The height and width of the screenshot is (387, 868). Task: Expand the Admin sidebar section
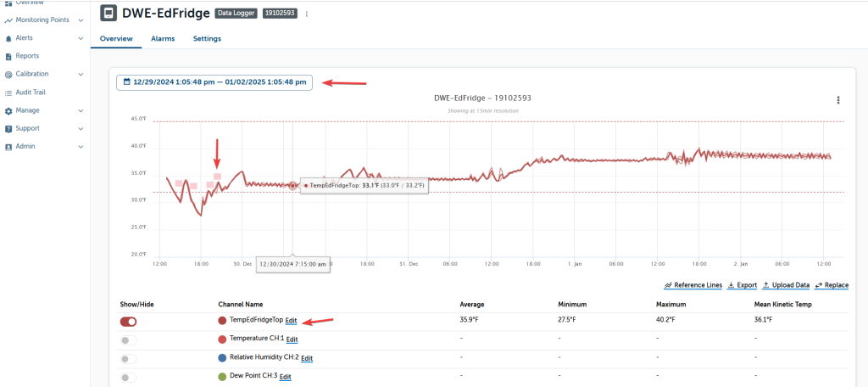pos(81,147)
